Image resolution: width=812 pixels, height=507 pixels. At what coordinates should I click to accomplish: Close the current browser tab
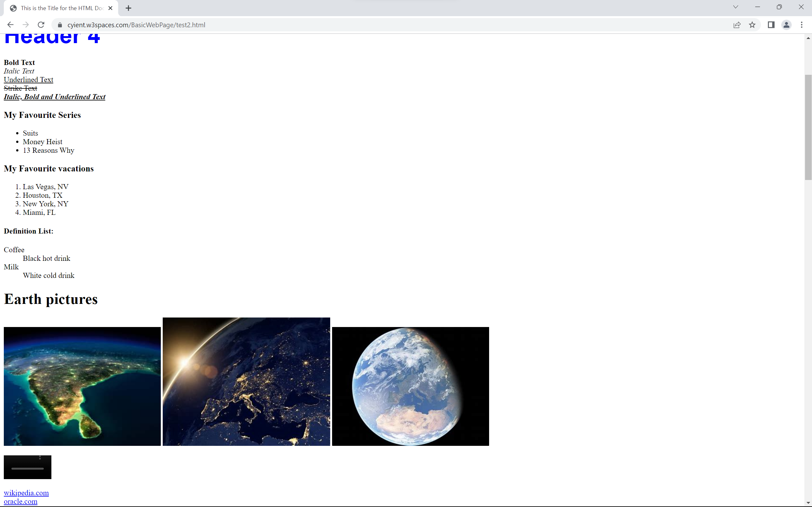110,8
